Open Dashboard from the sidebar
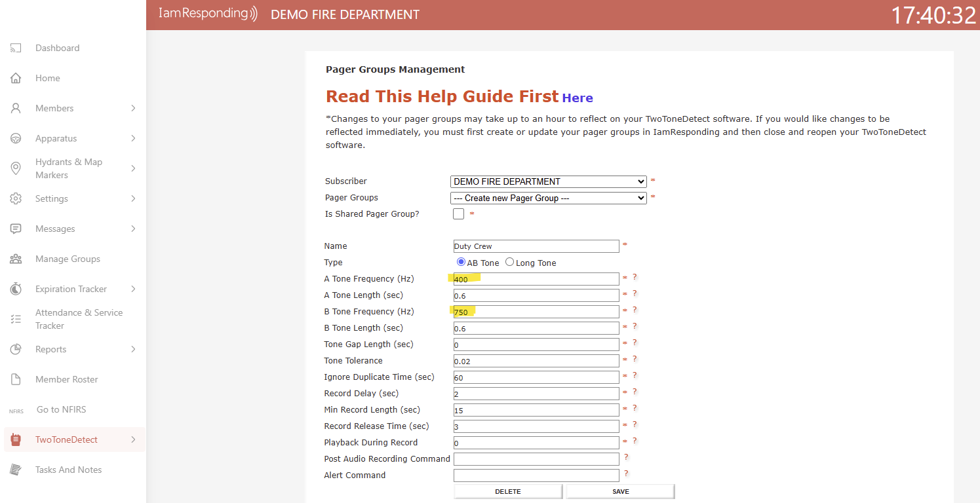Image resolution: width=980 pixels, height=503 pixels. 57,48
